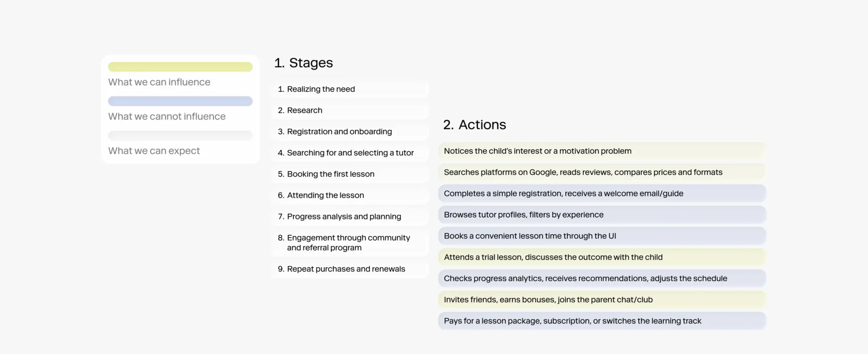This screenshot has width=868, height=354.
Task: Click the yellow 'What we can influence' swatch
Action: [180, 67]
